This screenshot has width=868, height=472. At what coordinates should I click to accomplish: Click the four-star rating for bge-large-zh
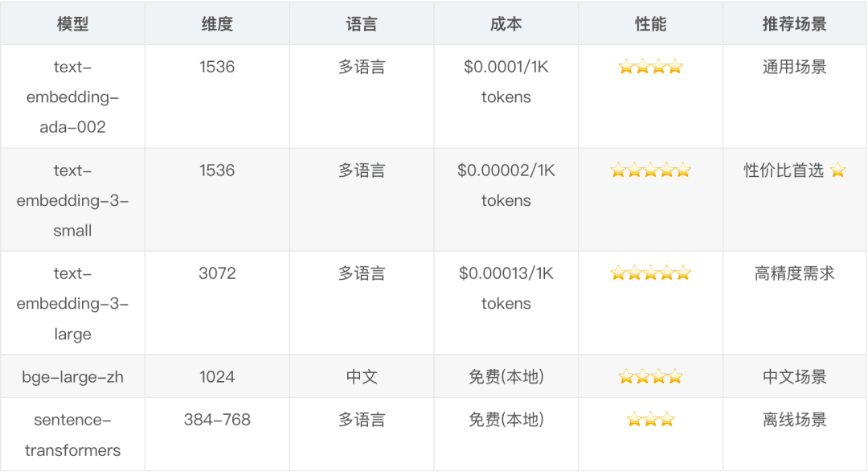coord(650,376)
